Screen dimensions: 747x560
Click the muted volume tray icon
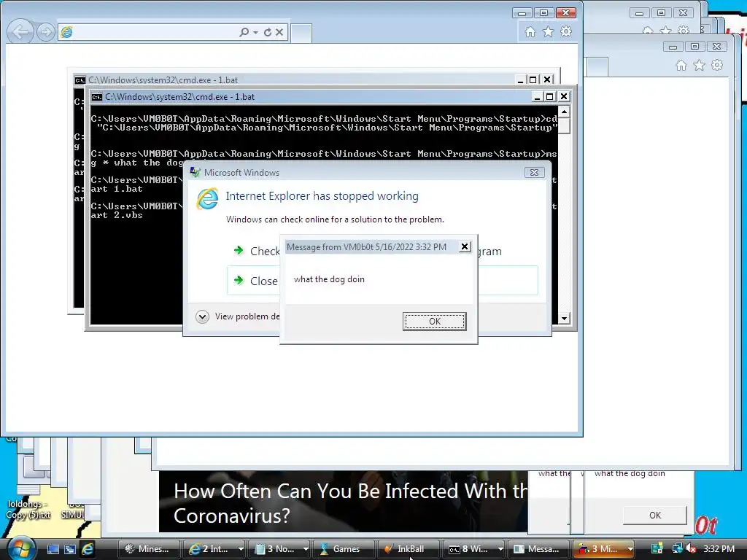point(692,548)
